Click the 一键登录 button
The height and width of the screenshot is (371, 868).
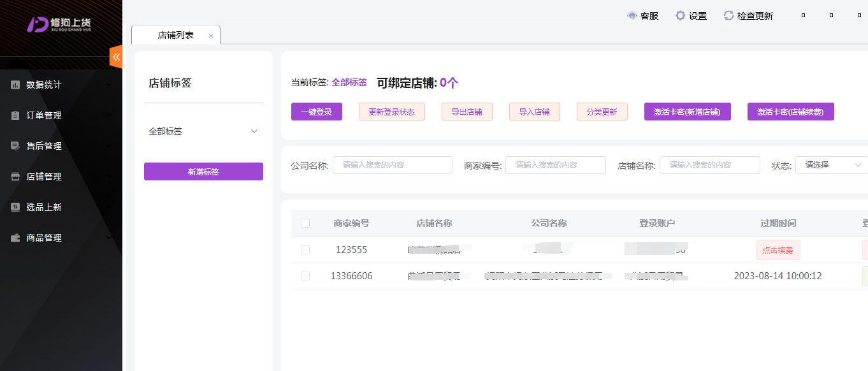coord(317,112)
